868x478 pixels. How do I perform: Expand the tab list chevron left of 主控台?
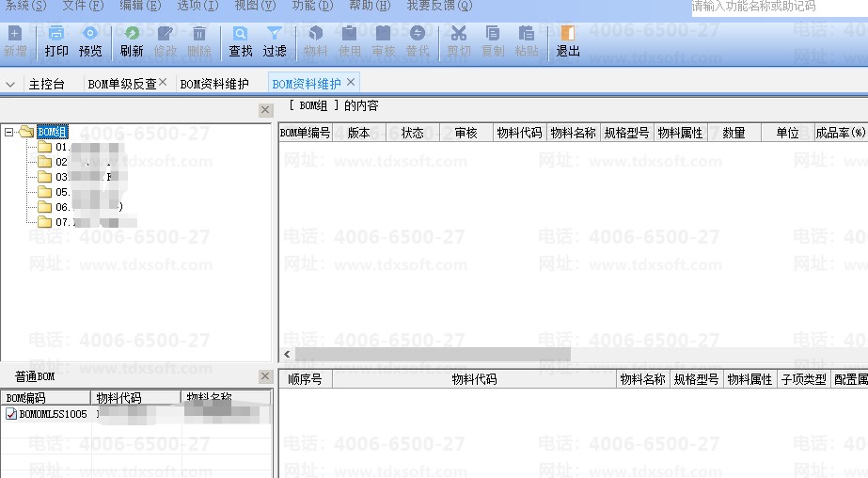point(10,85)
